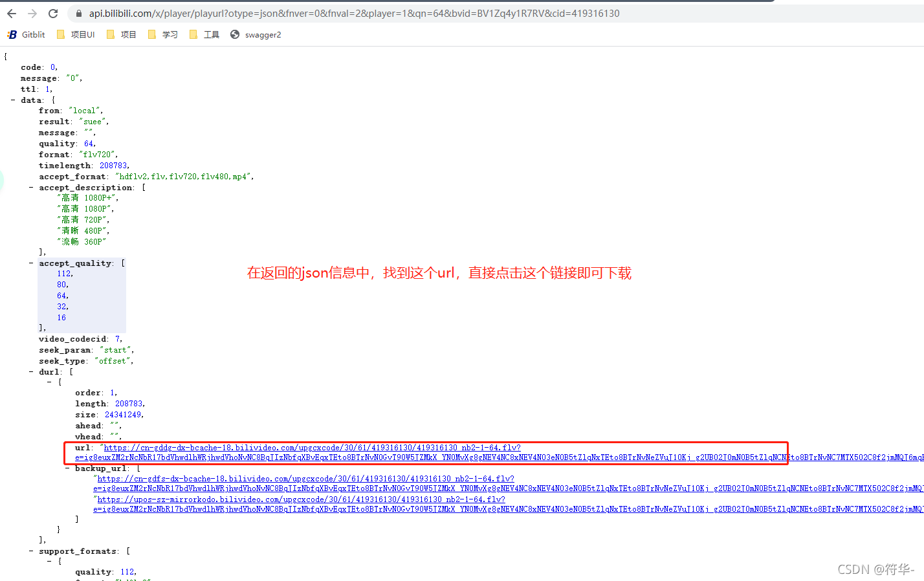Viewport: 924px width, 581px height.
Task: Click the "高清 1080P+" description entry
Action: tap(87, 198)
